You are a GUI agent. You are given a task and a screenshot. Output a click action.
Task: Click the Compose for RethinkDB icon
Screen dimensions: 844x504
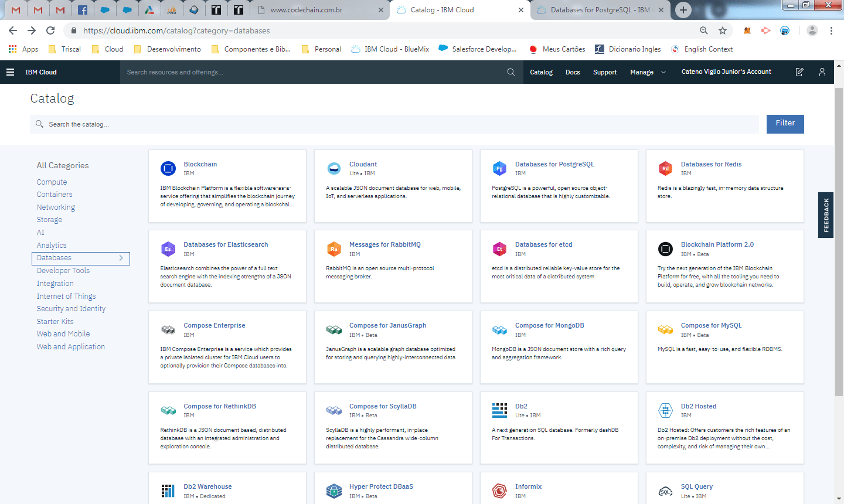(x=168, y=410)
